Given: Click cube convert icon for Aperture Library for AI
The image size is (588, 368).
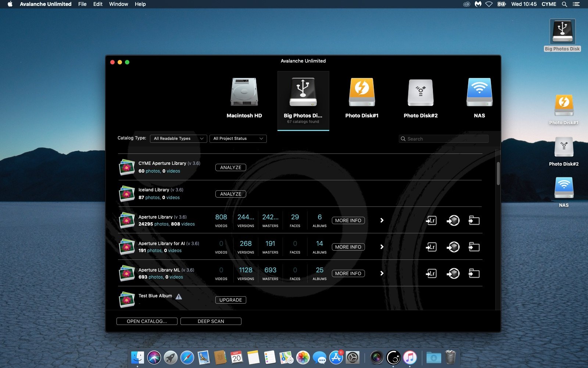Looking at the screenshot, I should [x=453, y=247].
